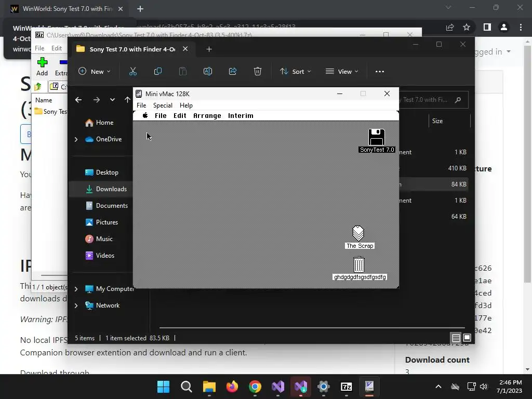Image resolution: width=532 pixels, height=399 pixels.
Task: Open Mini vMac Help menu
Action: pyautogui.click(x=186, y=105)
